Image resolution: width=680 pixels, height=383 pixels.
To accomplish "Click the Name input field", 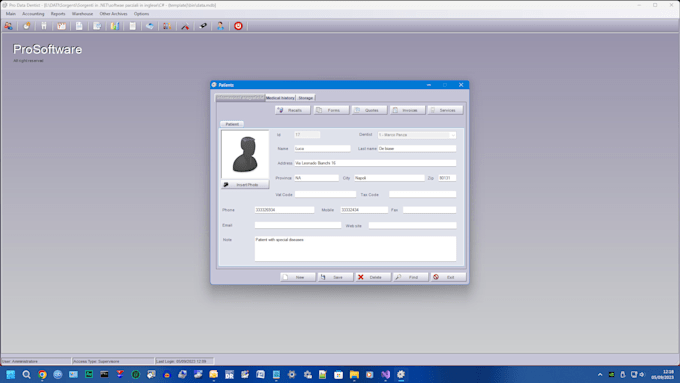I will point(322,148).
